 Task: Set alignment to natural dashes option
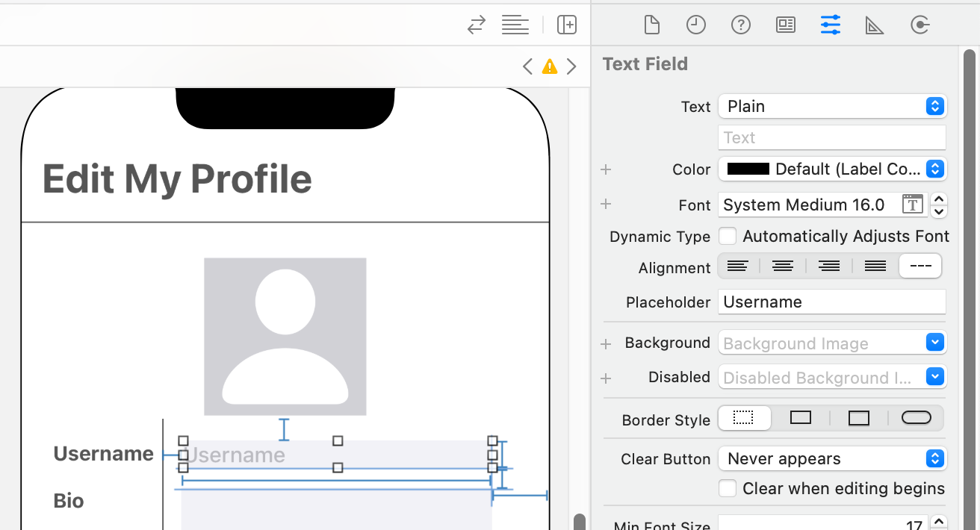[x=920, y=266]
